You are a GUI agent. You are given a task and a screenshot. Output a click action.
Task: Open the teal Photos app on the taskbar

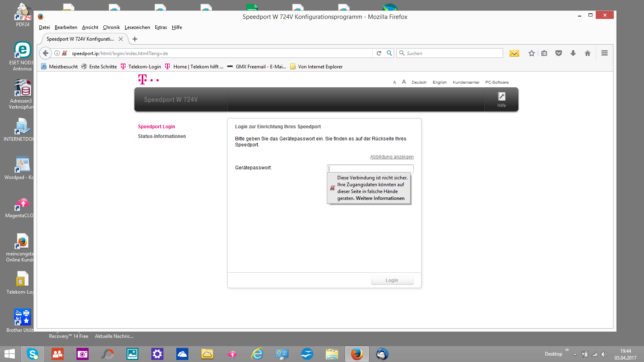tap(132, 354)
